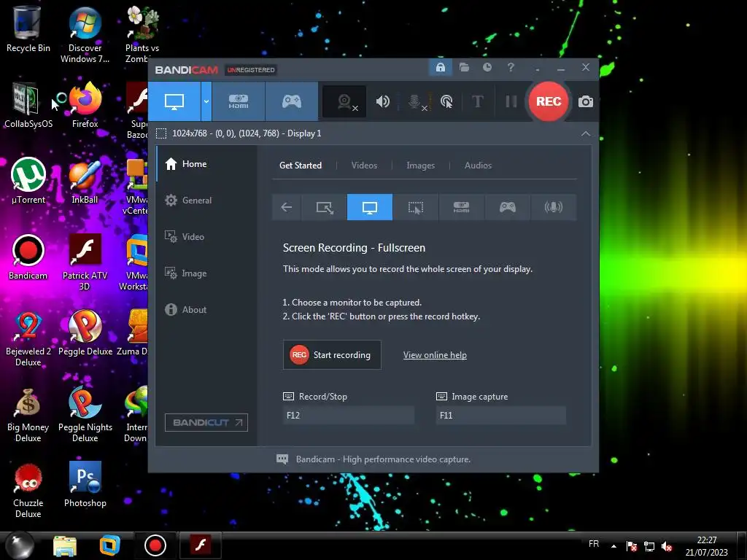Select HDMI device recording mode in top toolbar
This screenshot has width=747, height=560.
[x=239, y=101]
